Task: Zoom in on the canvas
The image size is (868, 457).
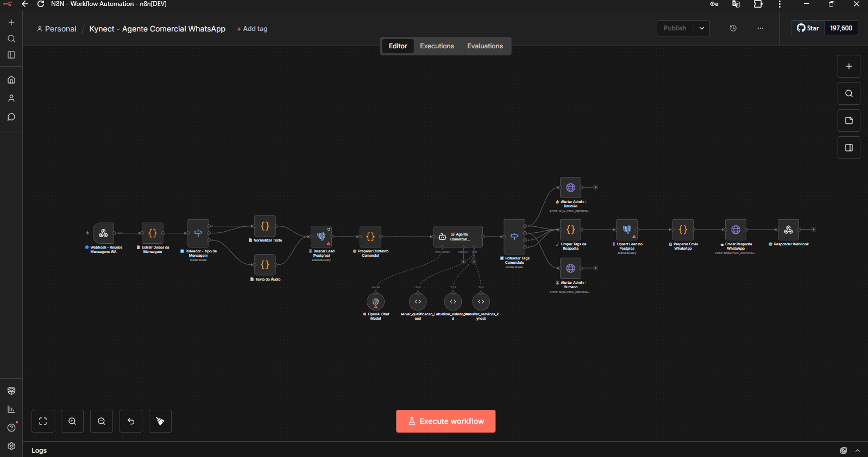Action: (72, 421)
